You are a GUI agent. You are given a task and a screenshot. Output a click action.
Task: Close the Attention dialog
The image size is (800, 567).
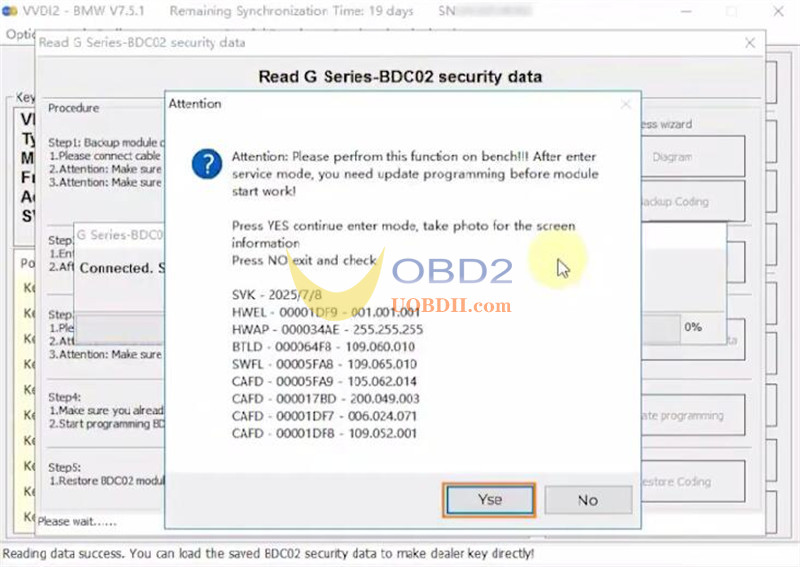pyautogui.click(x=626, y=105)
